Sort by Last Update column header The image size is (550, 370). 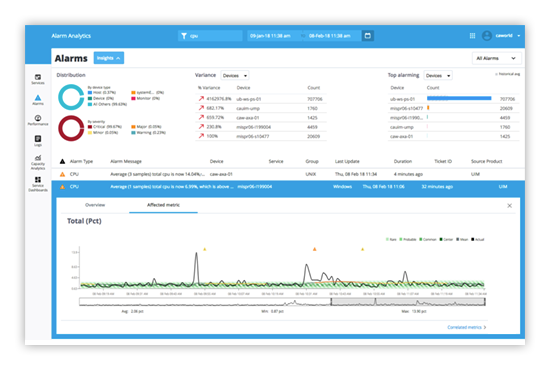pos(347,161)
